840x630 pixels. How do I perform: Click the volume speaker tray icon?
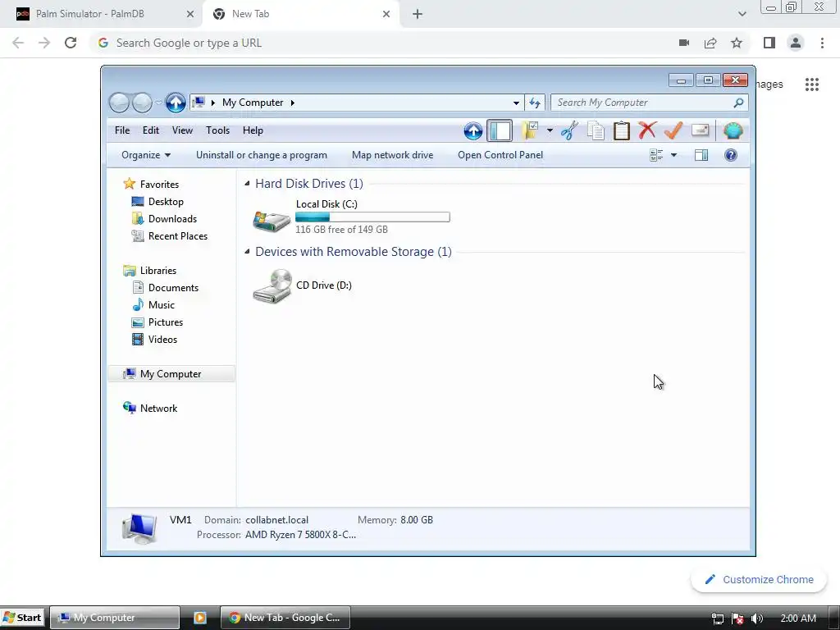(x=757, y=619)
